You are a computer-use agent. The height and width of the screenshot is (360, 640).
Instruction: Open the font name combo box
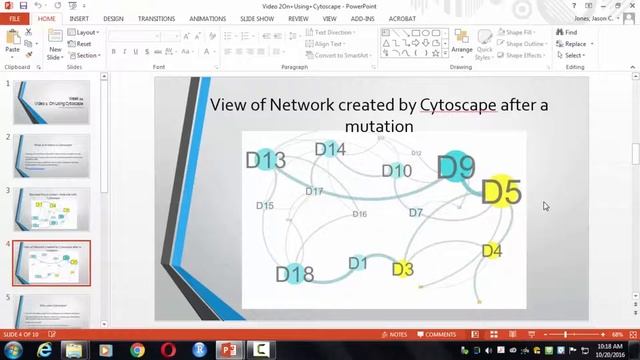click(x=134, y=36)
